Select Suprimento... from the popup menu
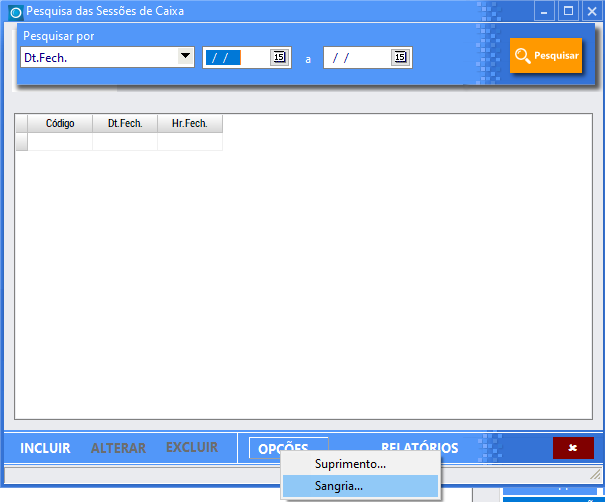Image resolution: width=605 pixels, height=502 pixels. click(x=350, y=464)
